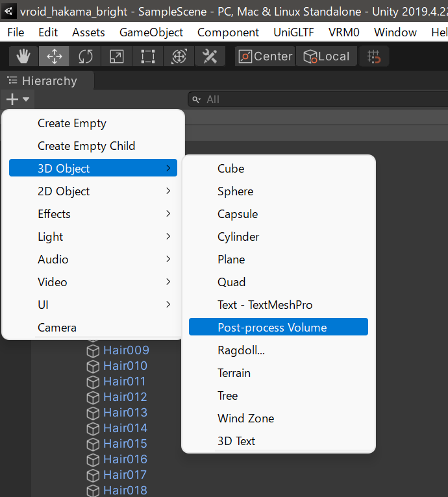Toggle Center pivot mode

pyautogui.click(x=265, y=56)
